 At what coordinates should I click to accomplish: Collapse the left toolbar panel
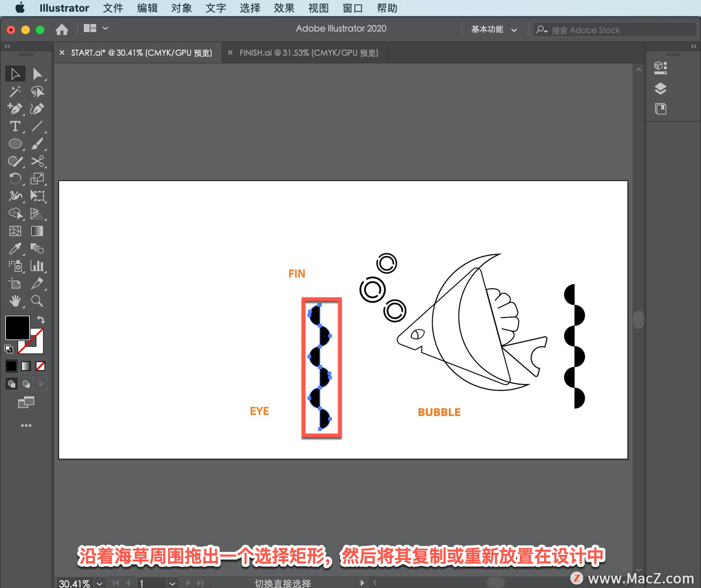pyautogui.click(x=7, y=46)
